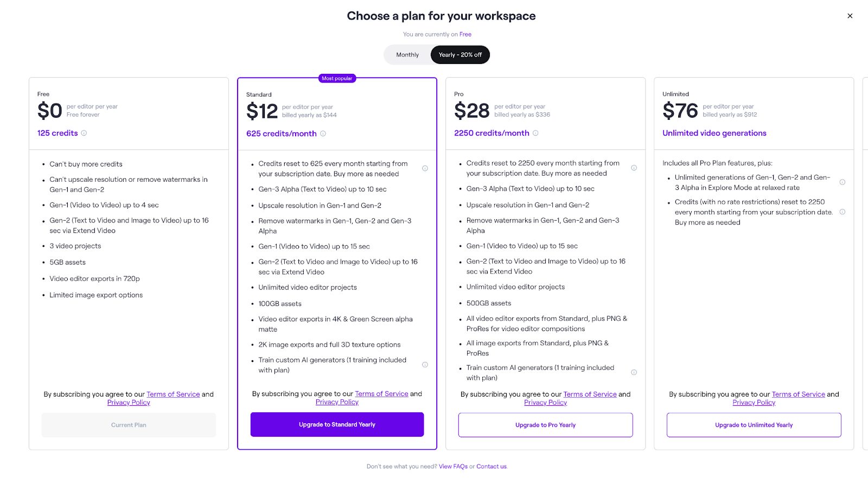This screenshot has width=868, height=478.
Task: Select Yearly - 20% off billing
Action: tap(460, 55)
